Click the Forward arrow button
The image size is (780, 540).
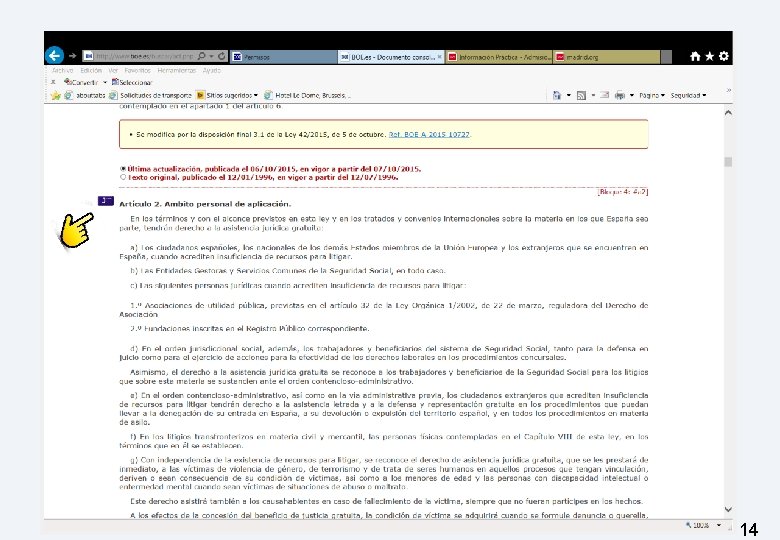click(73, 56)
